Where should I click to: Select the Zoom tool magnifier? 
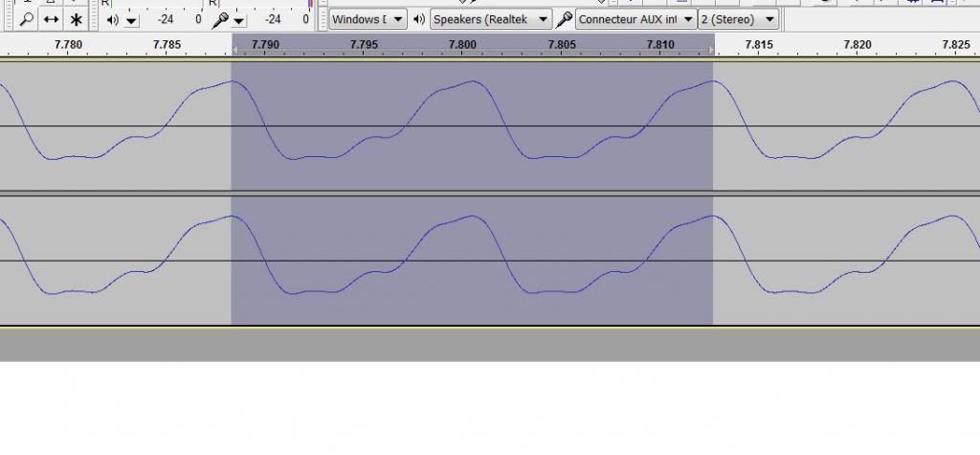26,19
